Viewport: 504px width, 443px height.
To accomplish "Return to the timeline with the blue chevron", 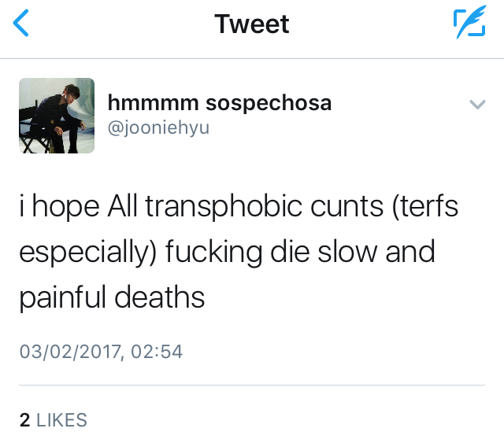I will (x=21, y=24).
